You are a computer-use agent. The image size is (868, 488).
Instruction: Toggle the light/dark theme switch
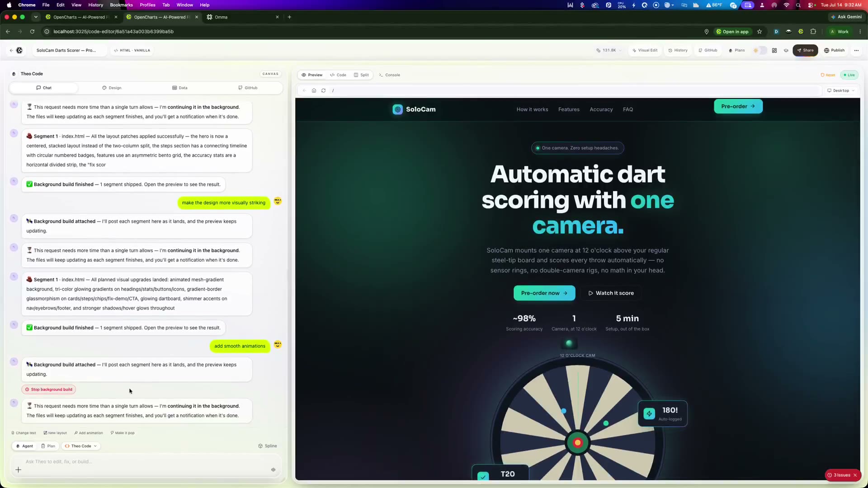[x=759, y=51]
